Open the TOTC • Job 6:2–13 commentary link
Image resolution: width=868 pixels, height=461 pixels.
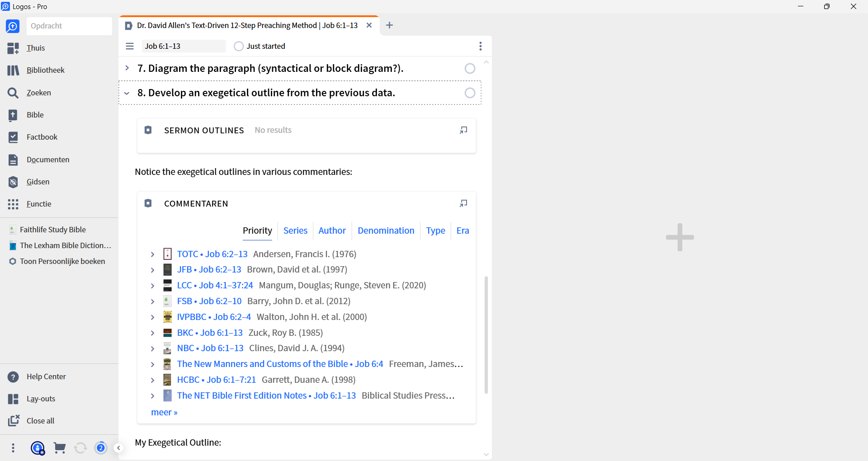coord(212,254)
